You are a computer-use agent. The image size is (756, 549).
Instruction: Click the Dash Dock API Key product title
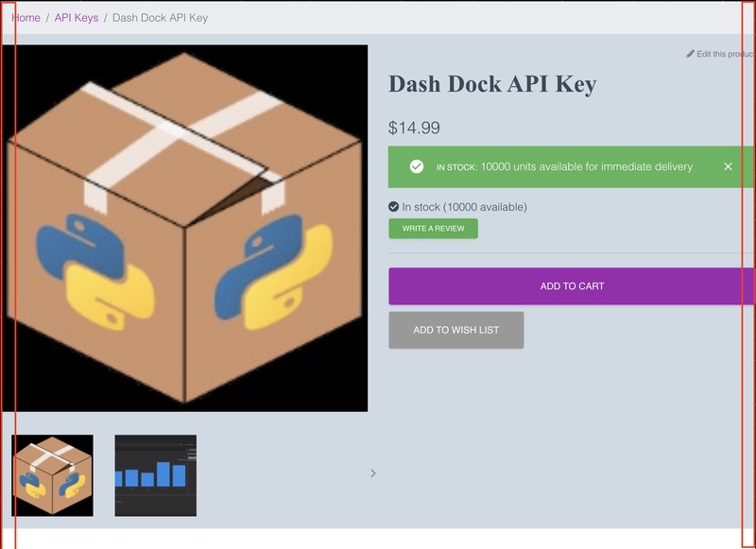coord(492,84)
